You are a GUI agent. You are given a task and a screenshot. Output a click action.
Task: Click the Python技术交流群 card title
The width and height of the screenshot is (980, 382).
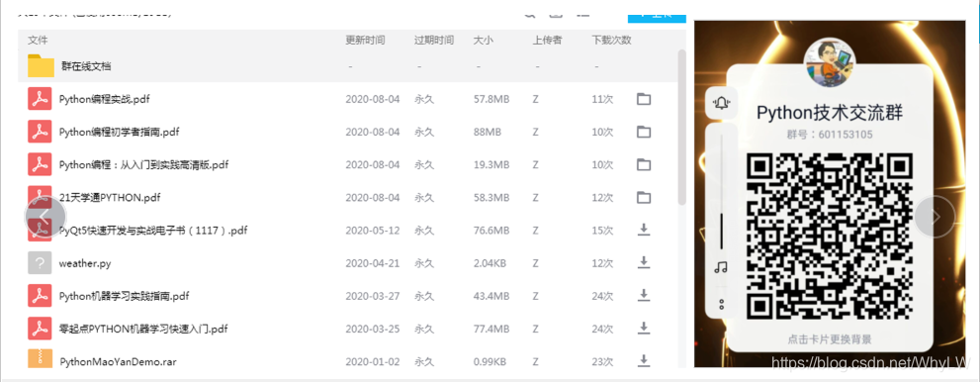pos(830,113)
